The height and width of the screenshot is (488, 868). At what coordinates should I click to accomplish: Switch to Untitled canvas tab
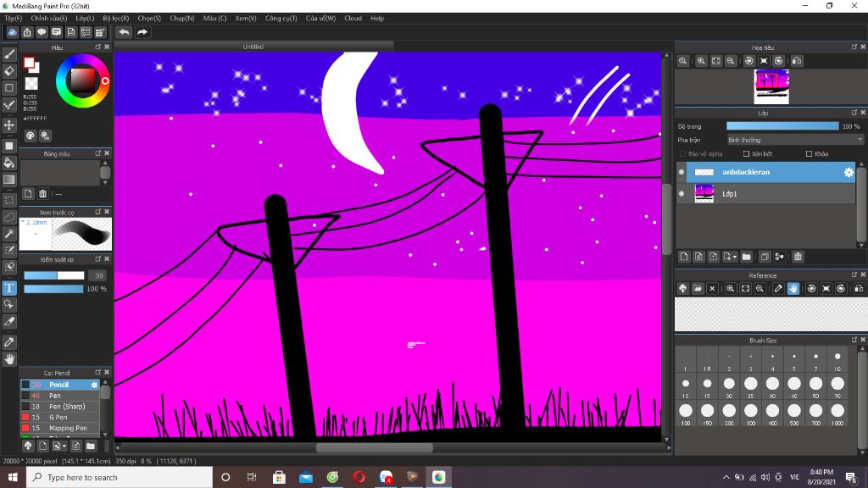tap(253, 47)
